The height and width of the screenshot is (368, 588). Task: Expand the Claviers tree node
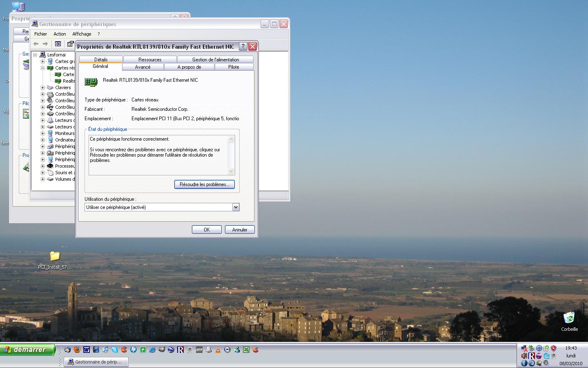42,88
